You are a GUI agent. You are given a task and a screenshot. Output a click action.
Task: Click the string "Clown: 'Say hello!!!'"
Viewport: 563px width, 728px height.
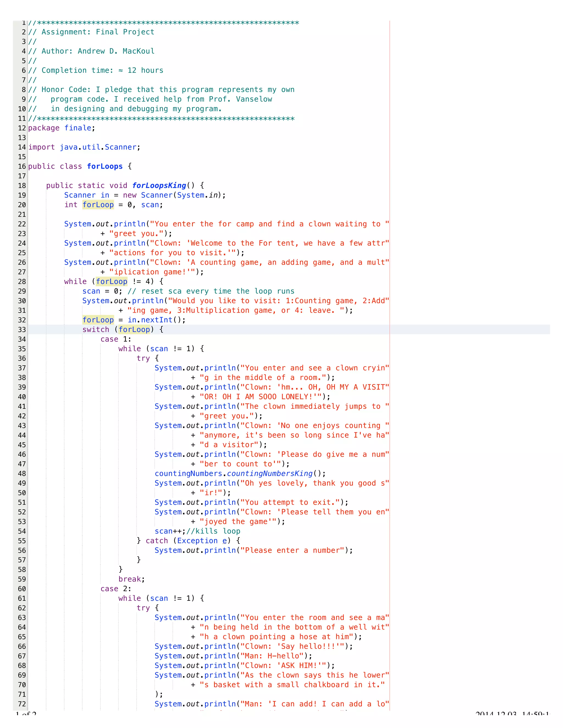click(x=292, y=646)
